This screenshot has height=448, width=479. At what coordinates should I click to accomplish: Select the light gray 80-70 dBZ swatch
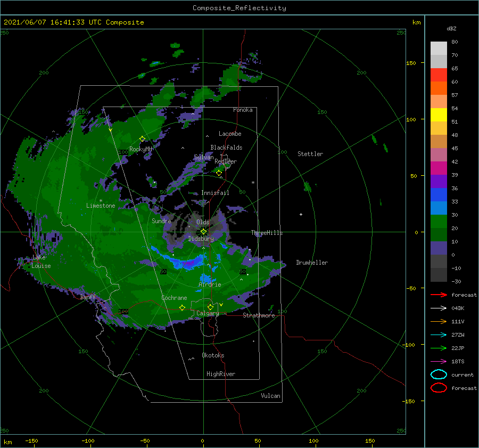click(x=439, y=48)
